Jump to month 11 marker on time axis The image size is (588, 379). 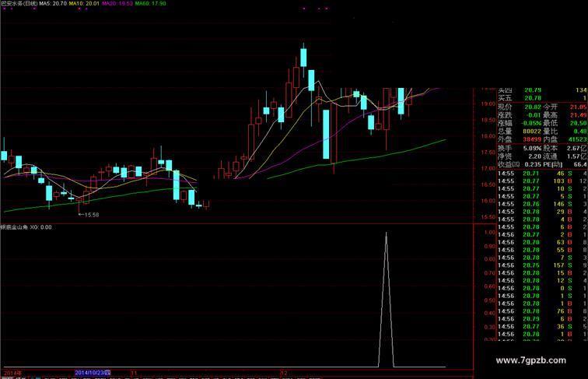(x=134, y=373)
